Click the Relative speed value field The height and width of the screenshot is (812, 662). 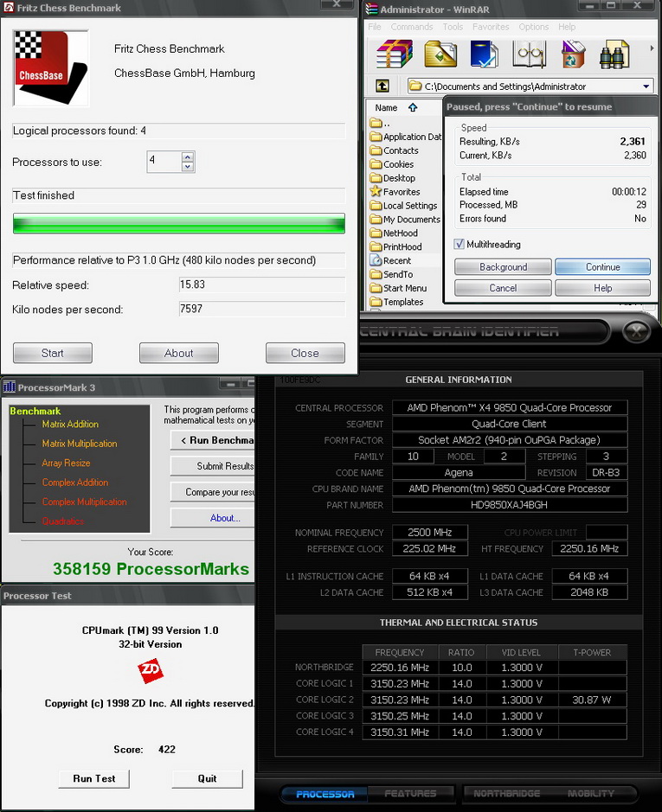click(x=262, y=285)
